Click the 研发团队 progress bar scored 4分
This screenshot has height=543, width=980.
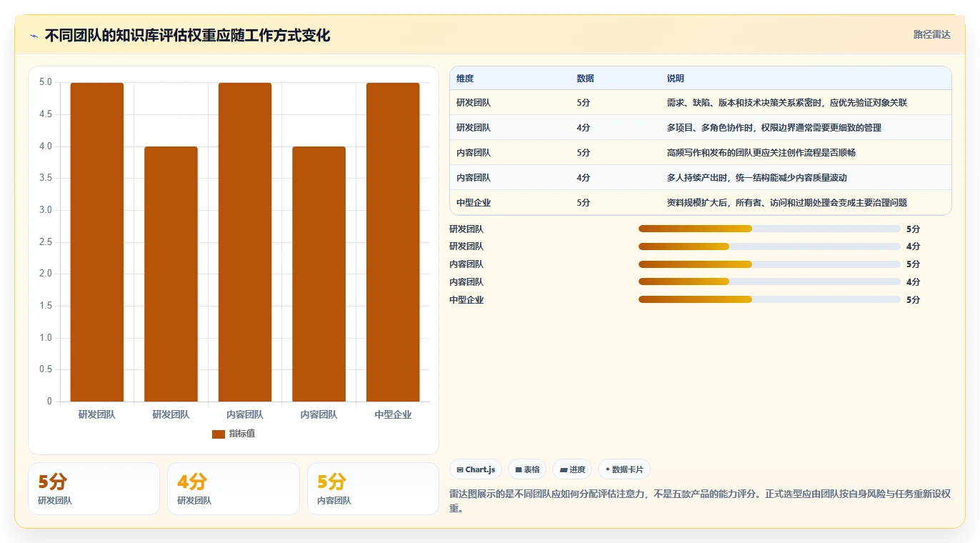[769, 246]
